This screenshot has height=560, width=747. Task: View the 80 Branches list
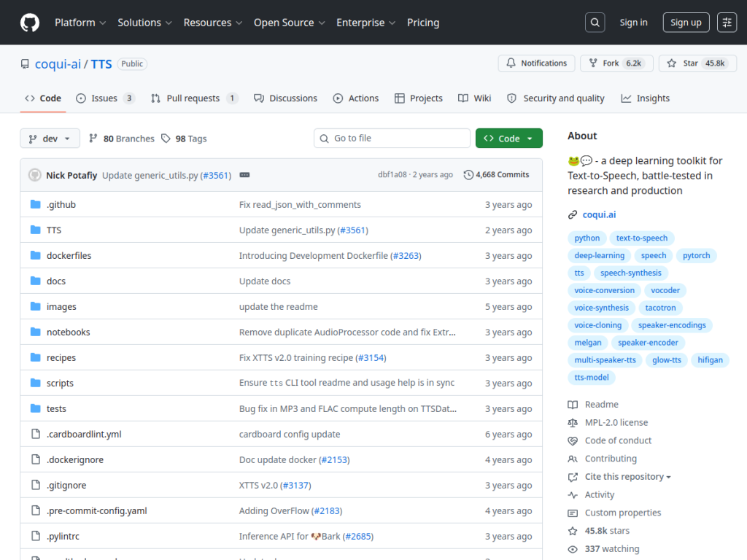tap(122, 139)
